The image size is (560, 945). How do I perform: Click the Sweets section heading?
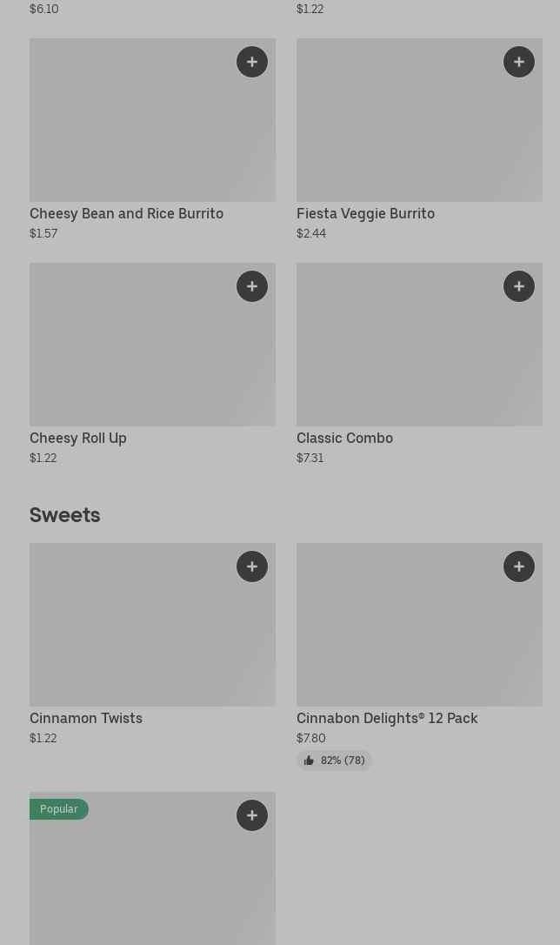pos(65,514)
